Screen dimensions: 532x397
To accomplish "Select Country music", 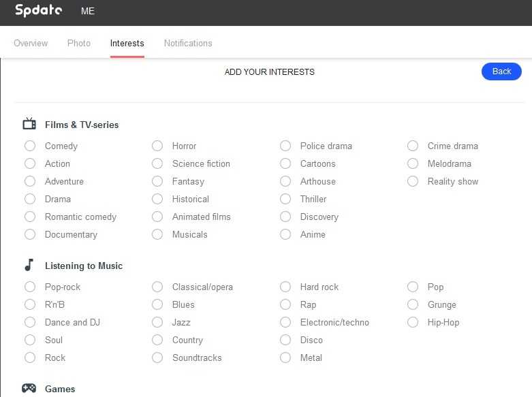I will [157, 340].
